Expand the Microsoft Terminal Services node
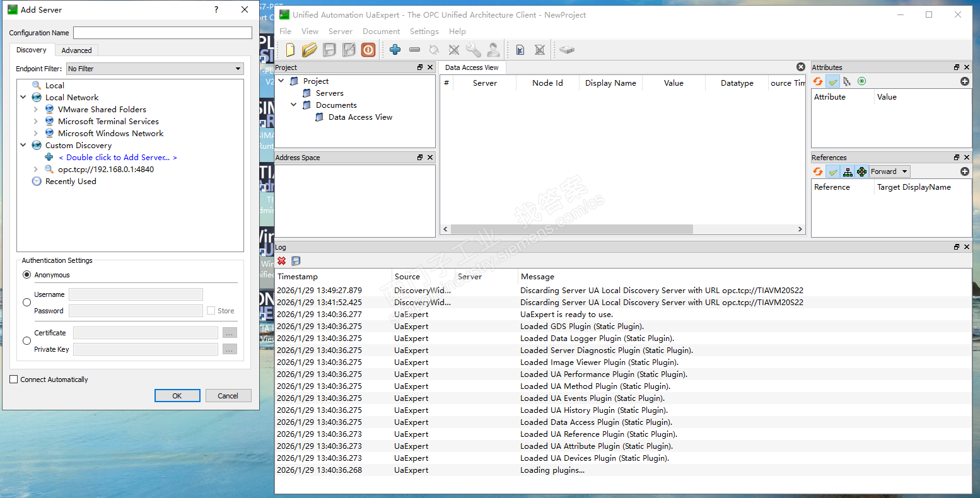This screenshot has width=980, height=498. click(x=36, y=122)
